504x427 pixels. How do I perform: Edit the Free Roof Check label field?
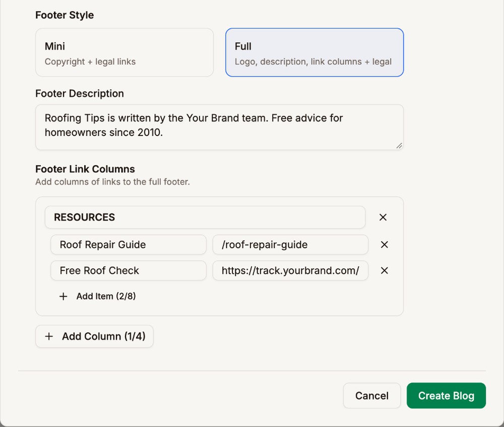point(128,270)
